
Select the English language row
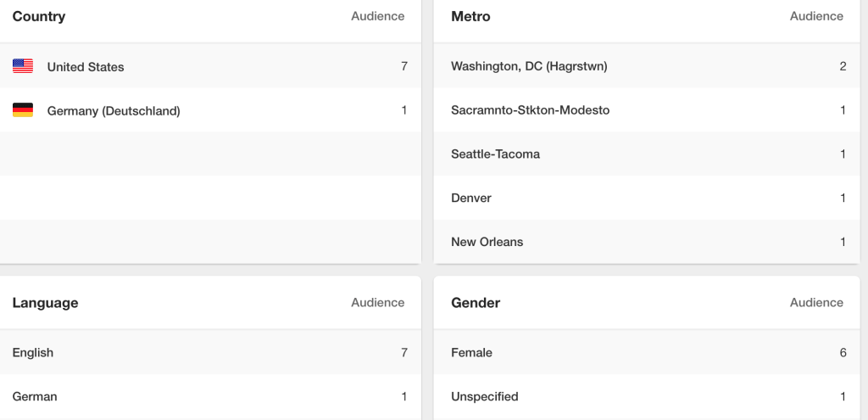click(x=210, y=352)
